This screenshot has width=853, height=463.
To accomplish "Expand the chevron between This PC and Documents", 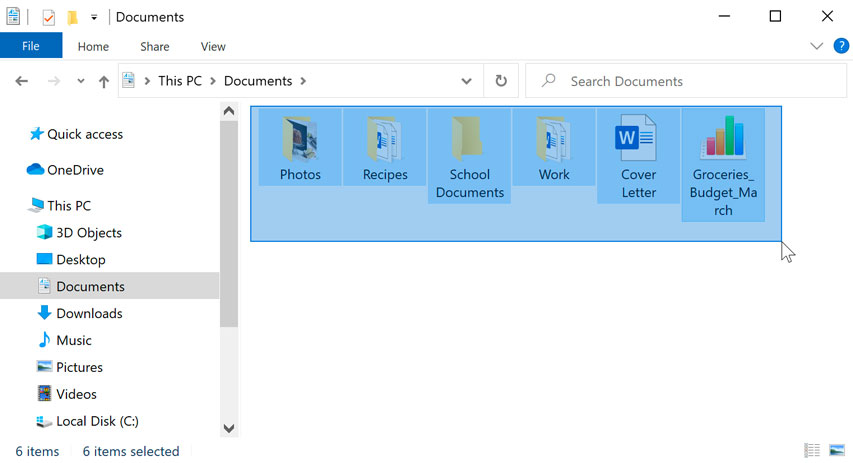I will (x=213, y=81).
